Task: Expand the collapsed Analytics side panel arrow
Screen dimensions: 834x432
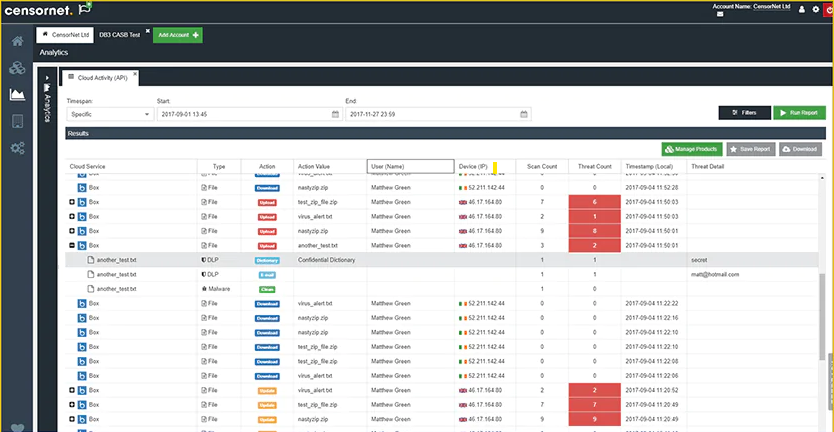Action: (x=47, y=78)
